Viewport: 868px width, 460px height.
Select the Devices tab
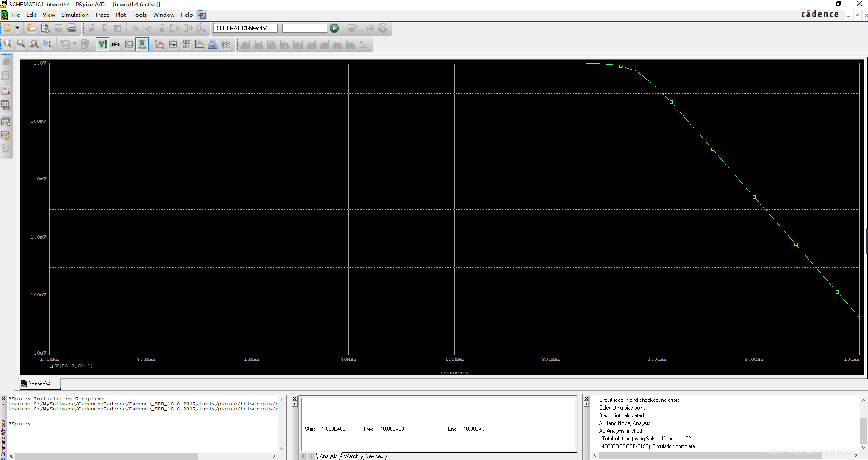pos(374,456)
